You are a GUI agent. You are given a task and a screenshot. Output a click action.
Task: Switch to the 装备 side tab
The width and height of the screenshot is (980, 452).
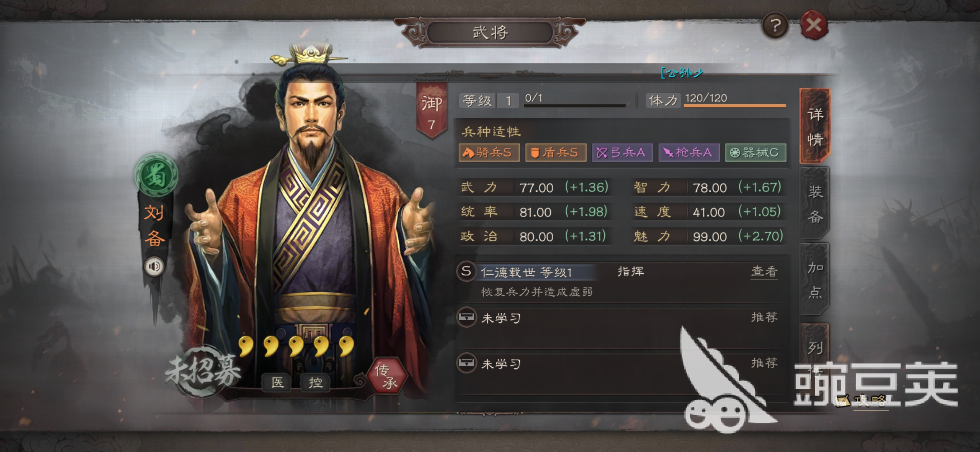click(815, 204)
